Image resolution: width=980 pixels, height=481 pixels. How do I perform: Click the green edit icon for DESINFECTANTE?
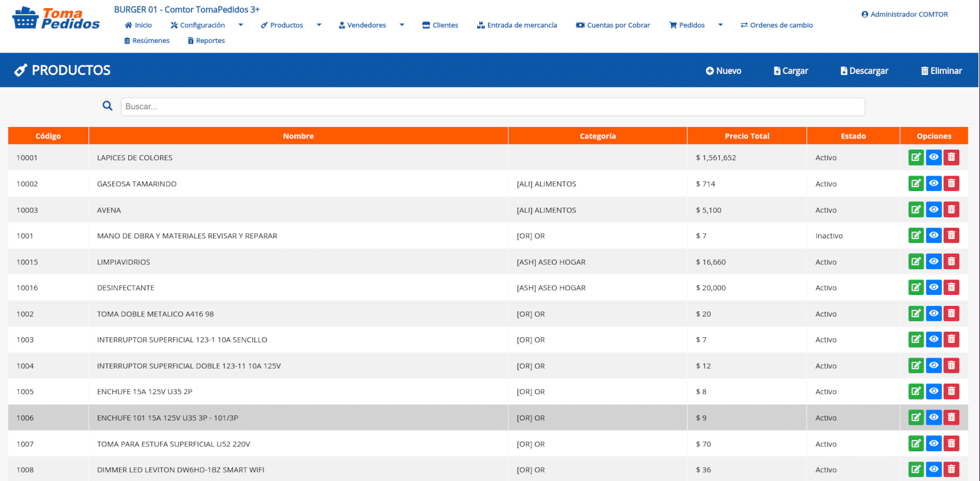coord(916,288)
